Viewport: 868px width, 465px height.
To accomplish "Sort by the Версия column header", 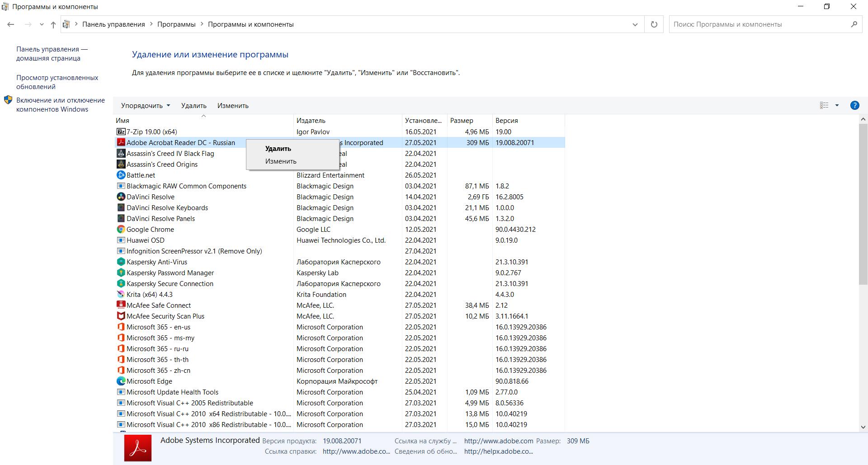I will coord(528,121).
